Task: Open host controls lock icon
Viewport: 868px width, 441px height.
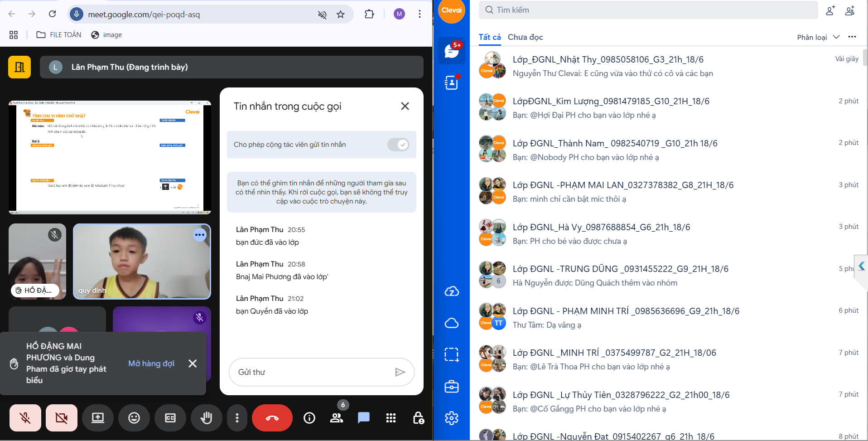Action: click(x=418, y=418)
